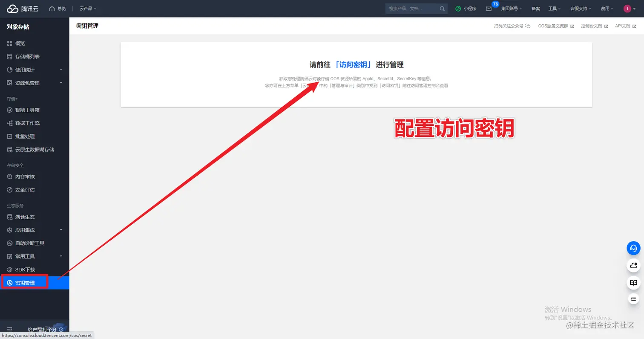Viewport: 644px width, 339px height.
Task: Select 密钥管理 in the sidebar
Action: pyautogui.click(x=34, y=283)
